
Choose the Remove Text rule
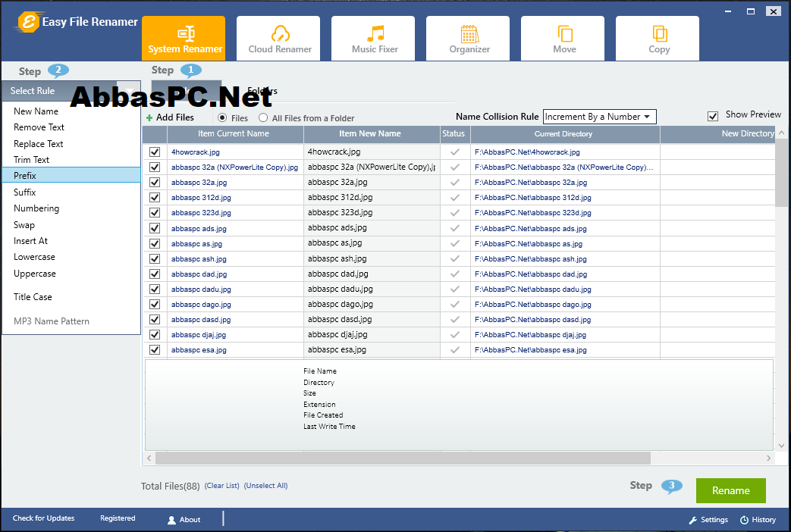tap(71, 127)
